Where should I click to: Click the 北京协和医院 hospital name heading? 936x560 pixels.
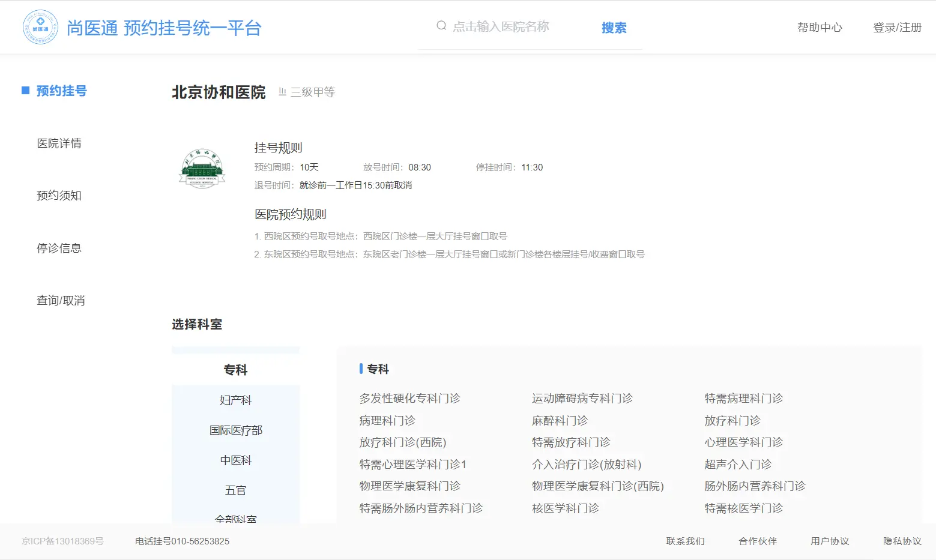click(x=219, y=92)
